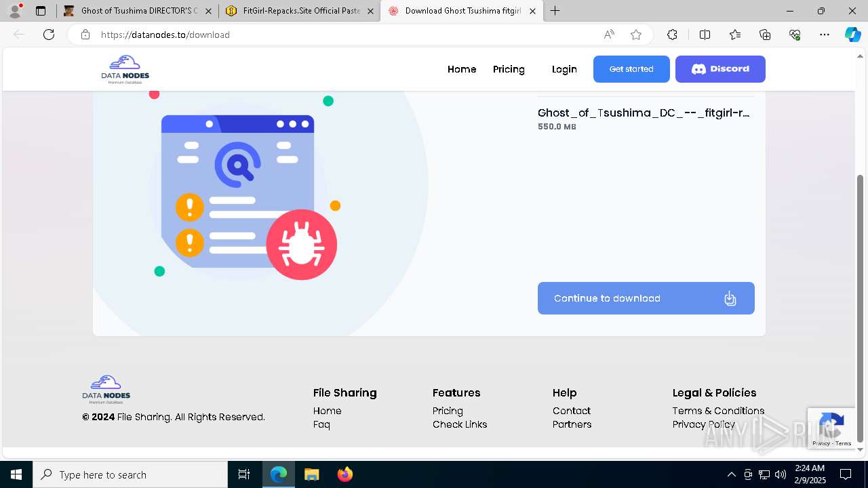868x488 pixels.
Task: Open footer Contact link
Action: click(x=572, y=411)
